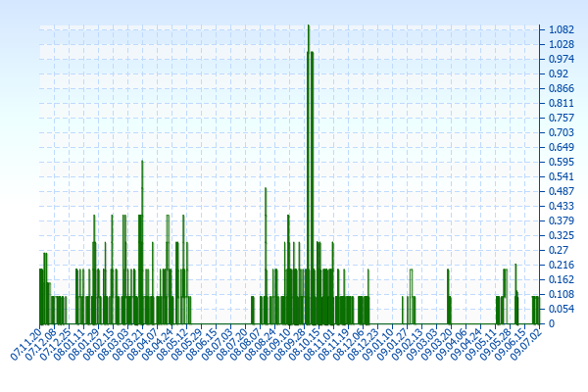Select the 07.12.25 date label
The image size is (588, 392).
click(x=55, y=344)
